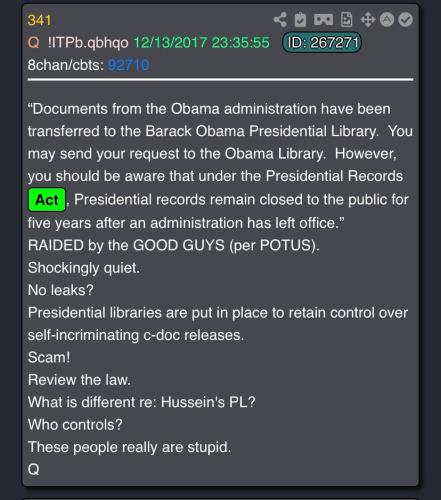Click the VR goggles icon
Viewport: 441px width, 500px height.
click(323, 20)
